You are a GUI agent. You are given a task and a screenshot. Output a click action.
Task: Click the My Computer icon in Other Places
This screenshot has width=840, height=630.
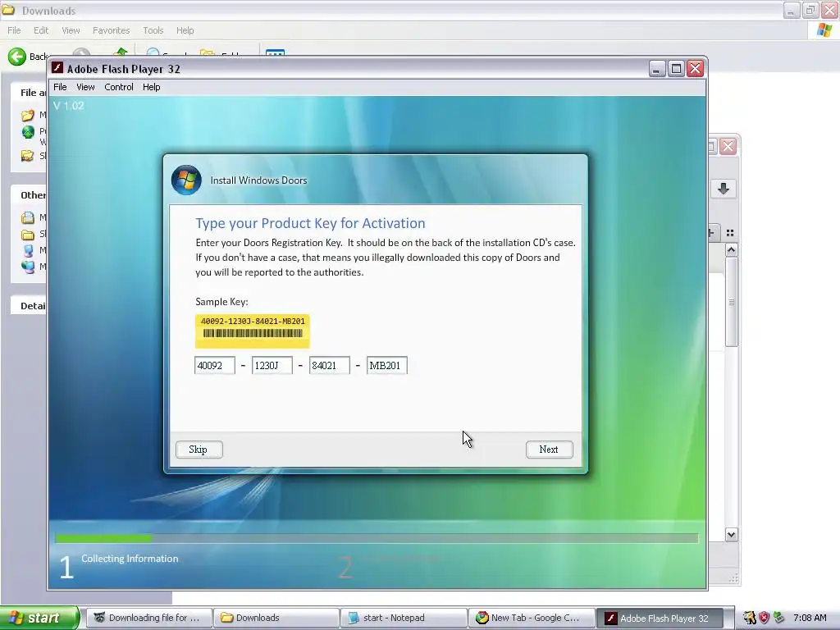pos(28,250)
